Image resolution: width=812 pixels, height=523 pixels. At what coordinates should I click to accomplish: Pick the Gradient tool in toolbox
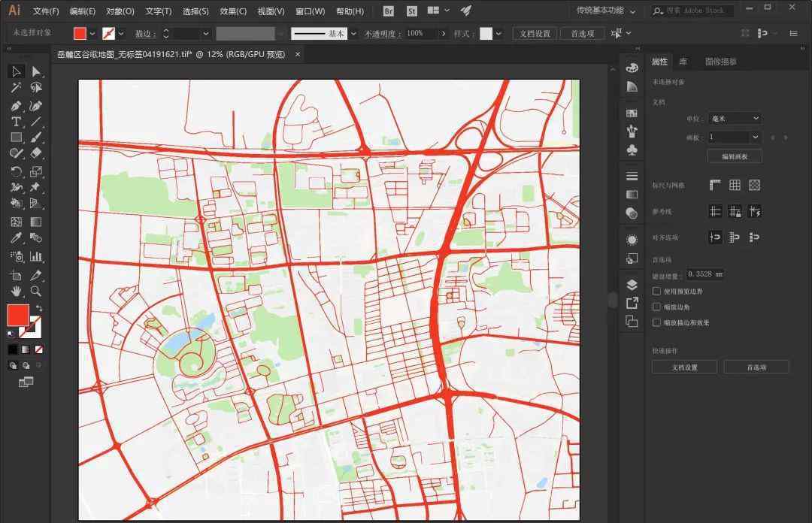click(x=36, y=222)
